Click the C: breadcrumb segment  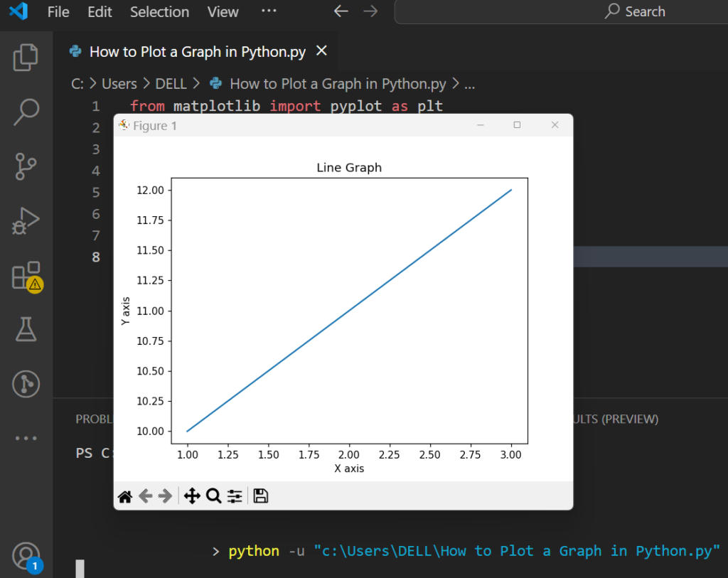77,84
